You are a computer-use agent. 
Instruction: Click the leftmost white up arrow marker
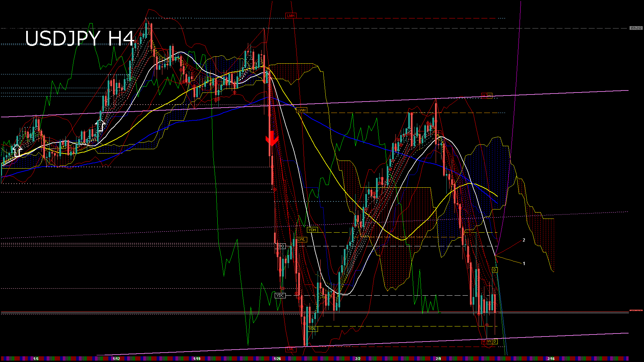17,150
